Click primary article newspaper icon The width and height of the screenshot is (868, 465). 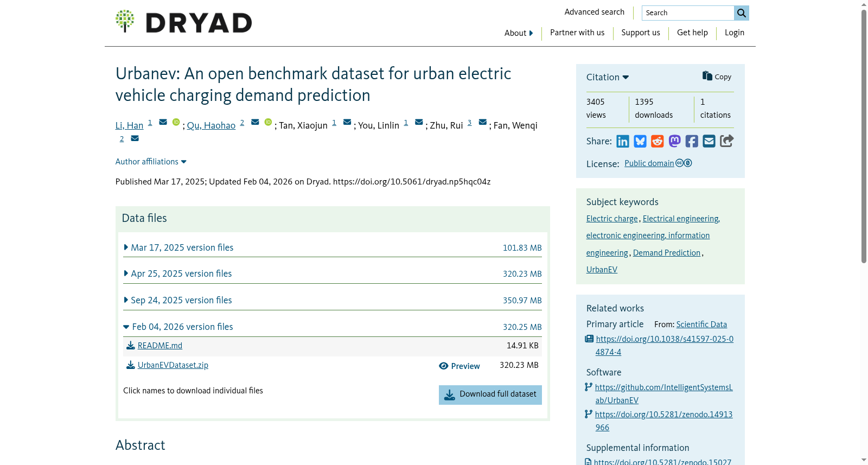coord(589,339)
